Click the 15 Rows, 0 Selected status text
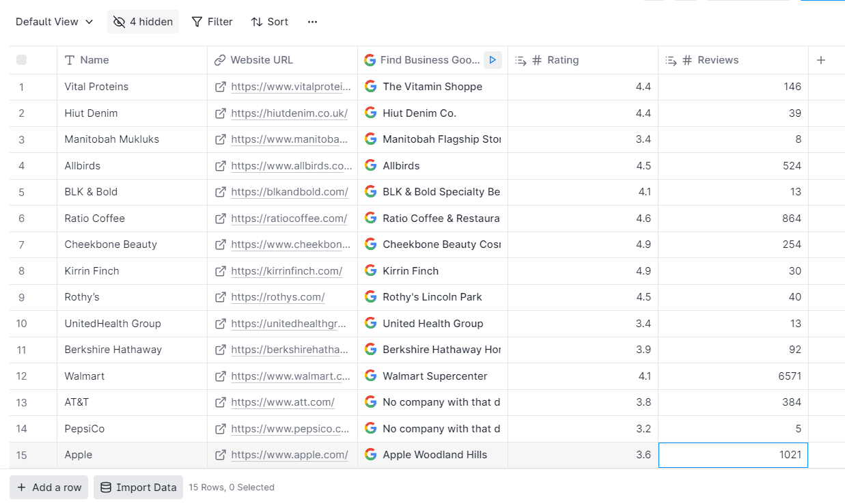 click(x=232, y=488)
